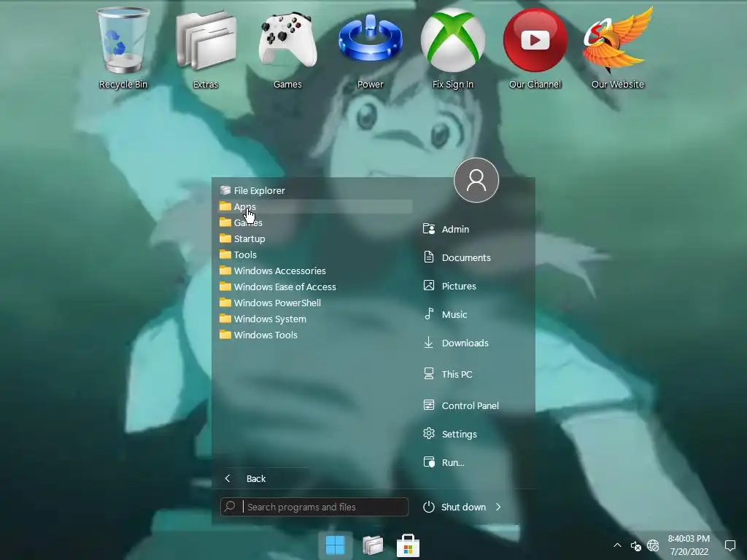Expand the Windows Tools folder
Image resolution: width=747 pixels, height=560 pixels.
coord(315,335)
